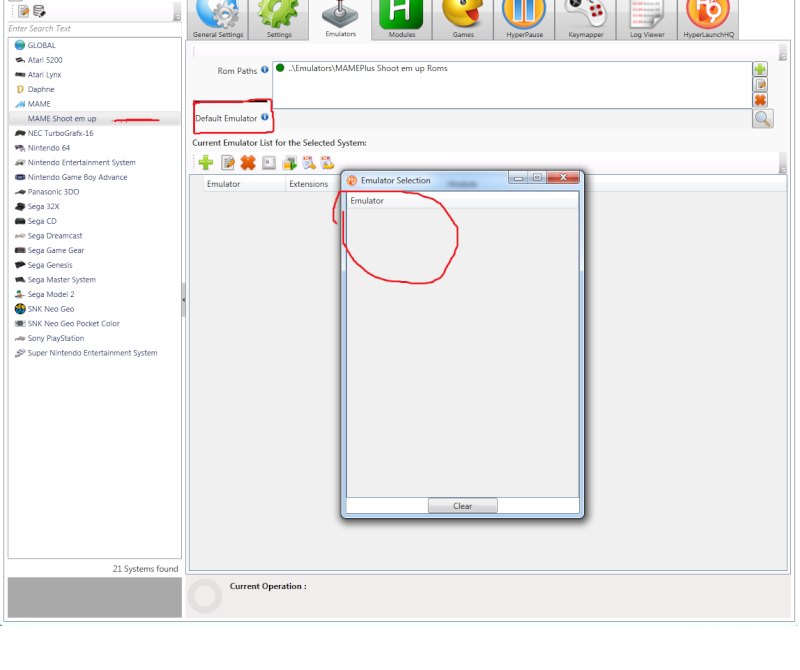Screen dimensions: 800x670
Task: Open the Modules tab
Action: (x=402, y=19)
